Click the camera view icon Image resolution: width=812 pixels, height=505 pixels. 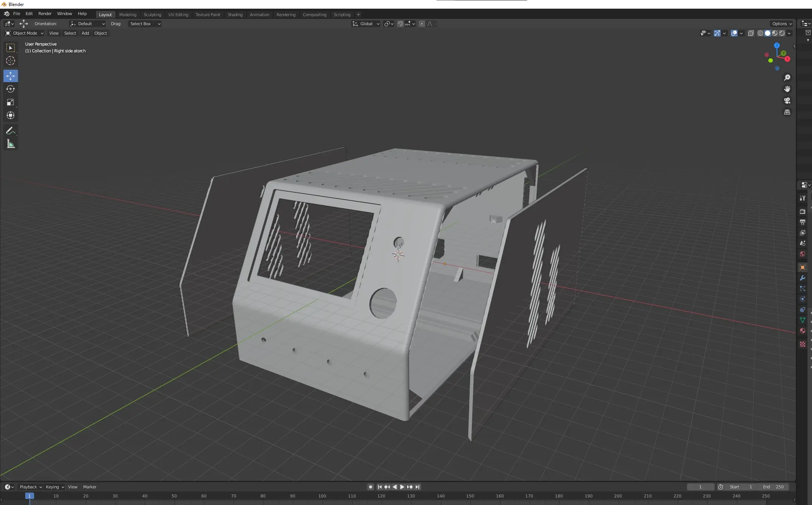click(787, 101)
